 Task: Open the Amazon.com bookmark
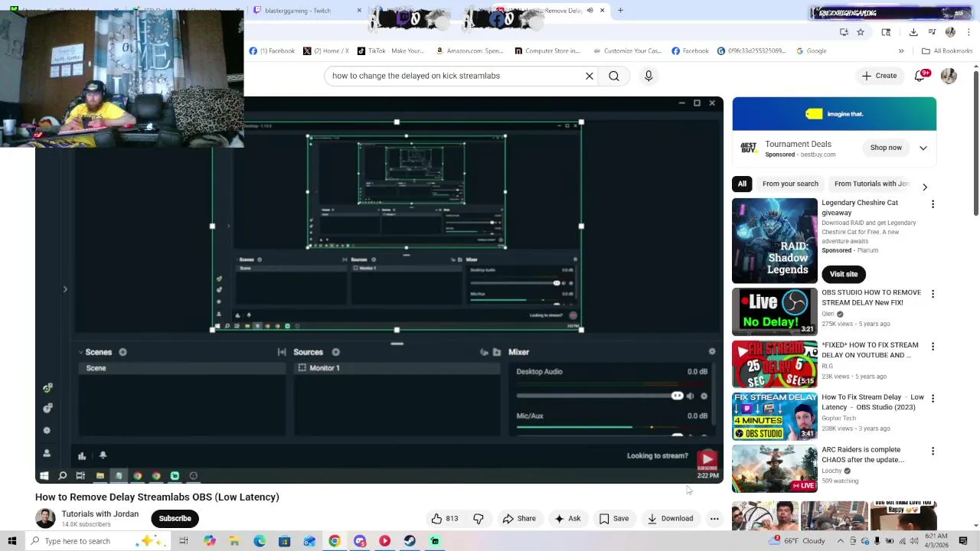[x=469, y=51]
